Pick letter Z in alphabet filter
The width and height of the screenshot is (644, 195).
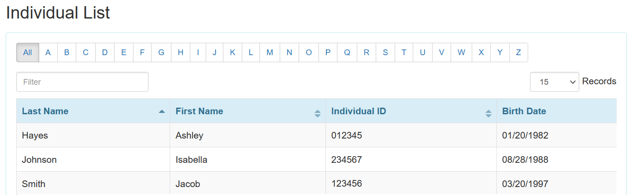point(518,52)
